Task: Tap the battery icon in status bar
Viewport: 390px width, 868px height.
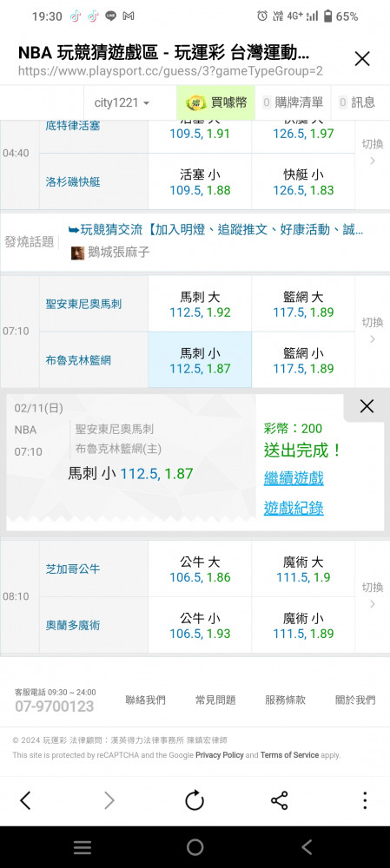Action: click(328, 16)
